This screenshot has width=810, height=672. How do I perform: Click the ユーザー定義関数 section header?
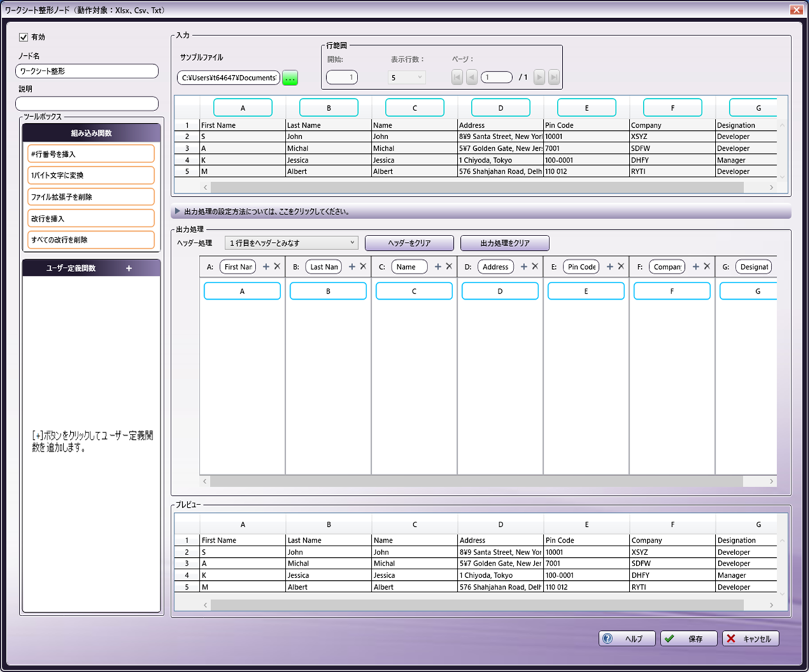click(x=91, y=268)
